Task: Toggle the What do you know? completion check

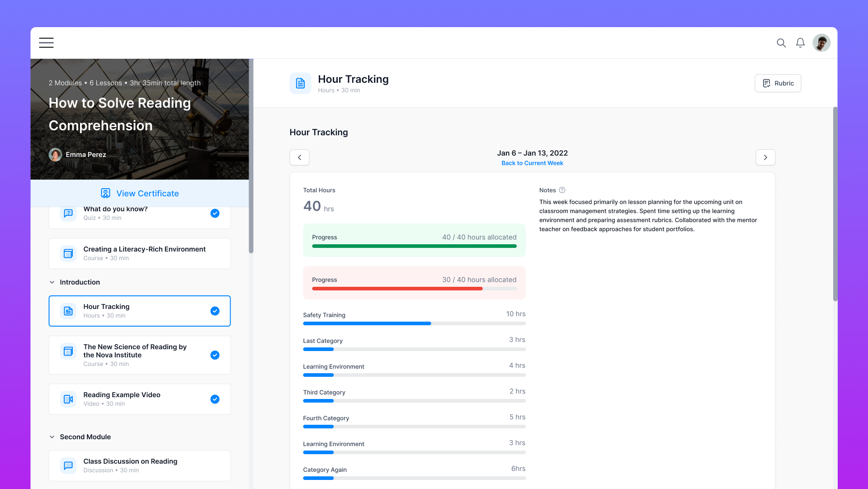Action: pos(215,213)
